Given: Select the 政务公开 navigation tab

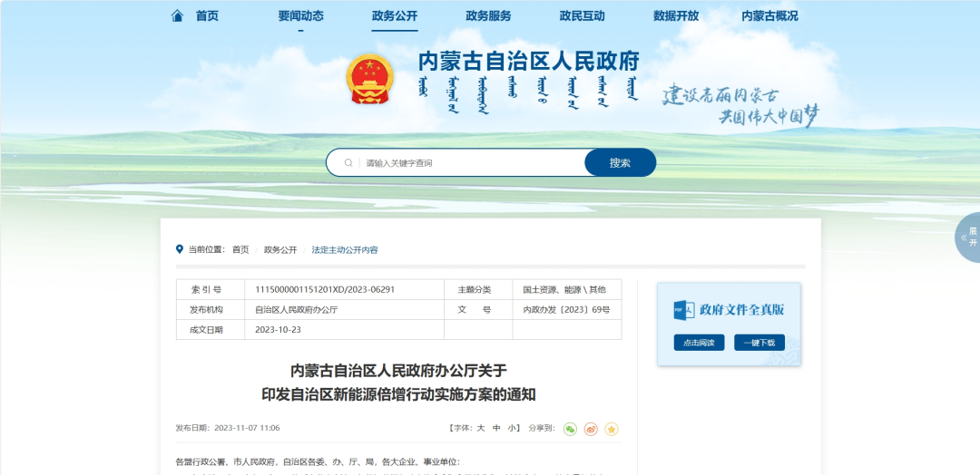Looking at the screenshot, I should click(x=395, y=16).
